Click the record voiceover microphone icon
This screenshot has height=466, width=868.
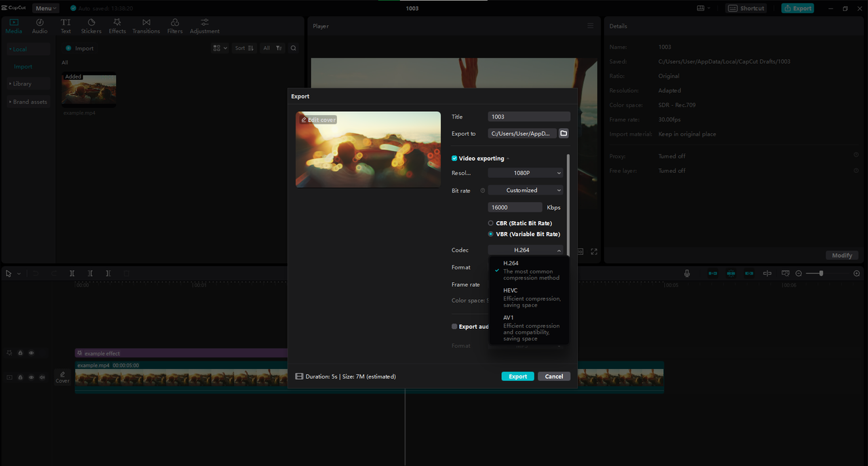point(687,273)
